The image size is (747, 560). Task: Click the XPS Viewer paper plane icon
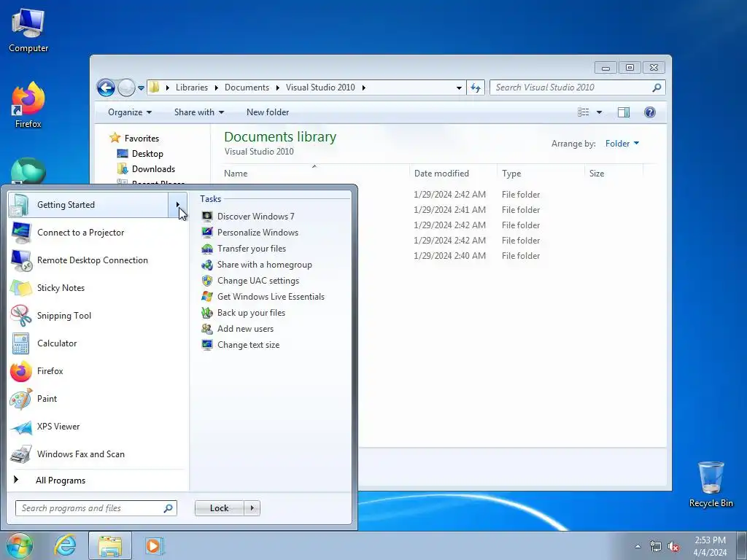click(21, 427)
